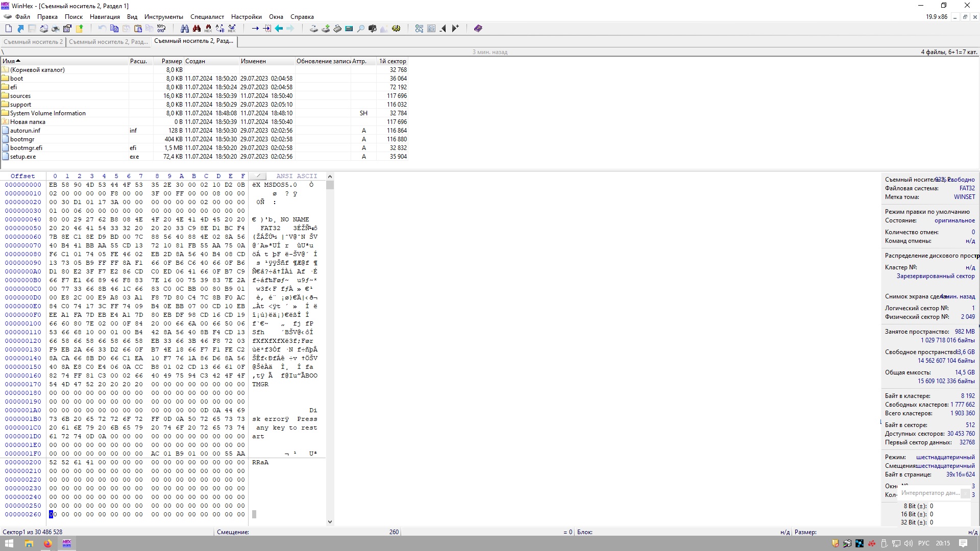
Task: Open the sources folder entry
Action: pos(20,96)
